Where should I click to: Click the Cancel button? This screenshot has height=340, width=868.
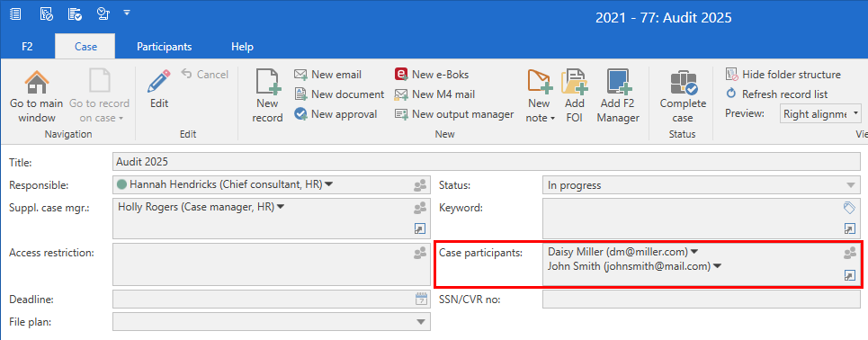click(205, 74)
